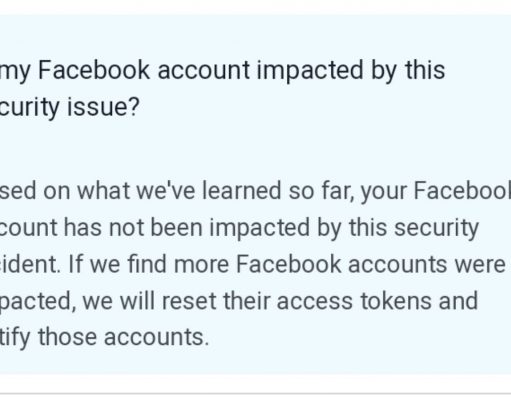Screen dimensions: 511x400
Task: Click the word "security" in the paragraph
Action: (436, 228)
